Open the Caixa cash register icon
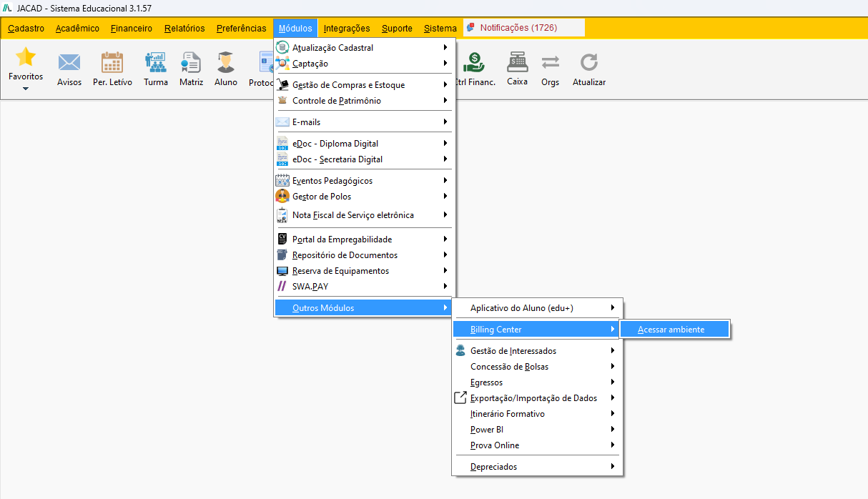This screenshot has width=868, height=499. coord(517,62)
